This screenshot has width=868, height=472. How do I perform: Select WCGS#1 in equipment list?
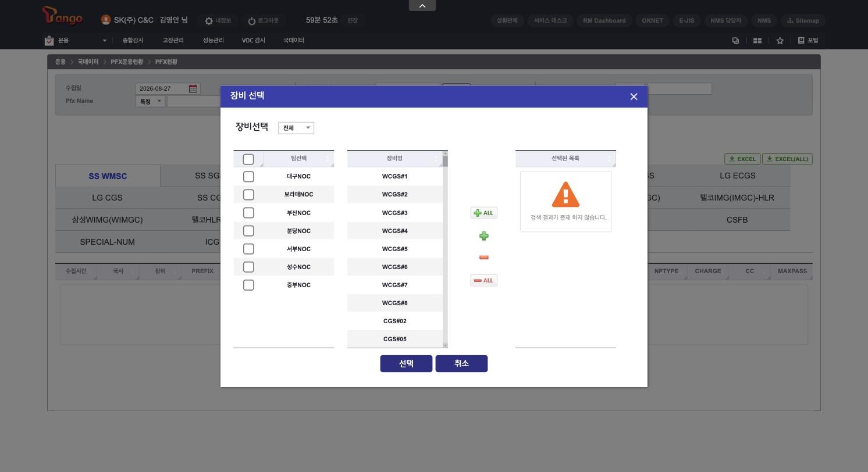(395, 176)
